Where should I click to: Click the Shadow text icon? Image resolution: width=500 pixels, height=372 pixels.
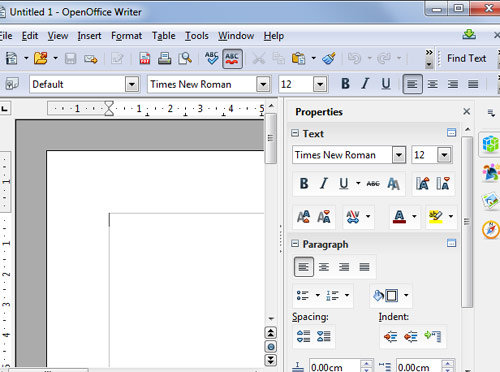(393, 184)
